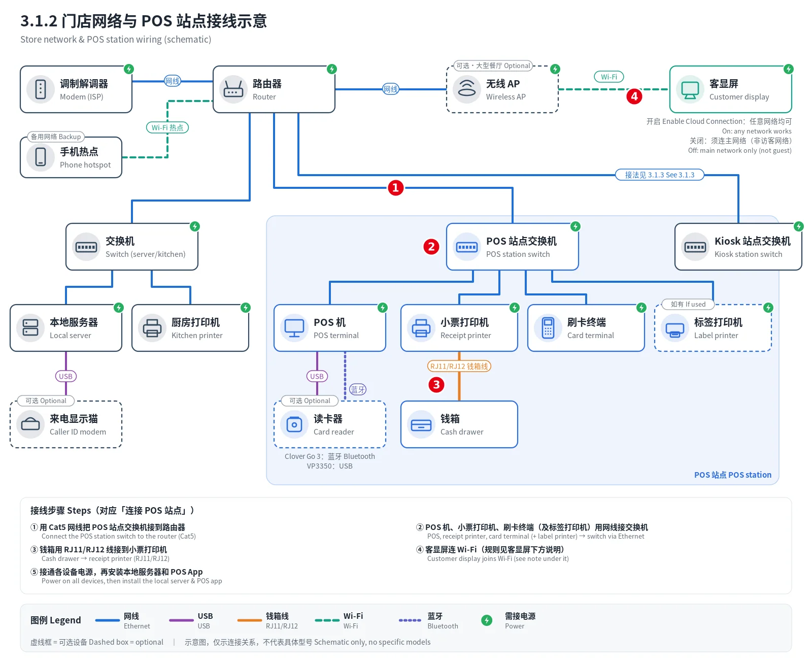The width and height of the screenshot is (812, 664).
Task: Click the POS station switch icon
Action: pos(467,247)
